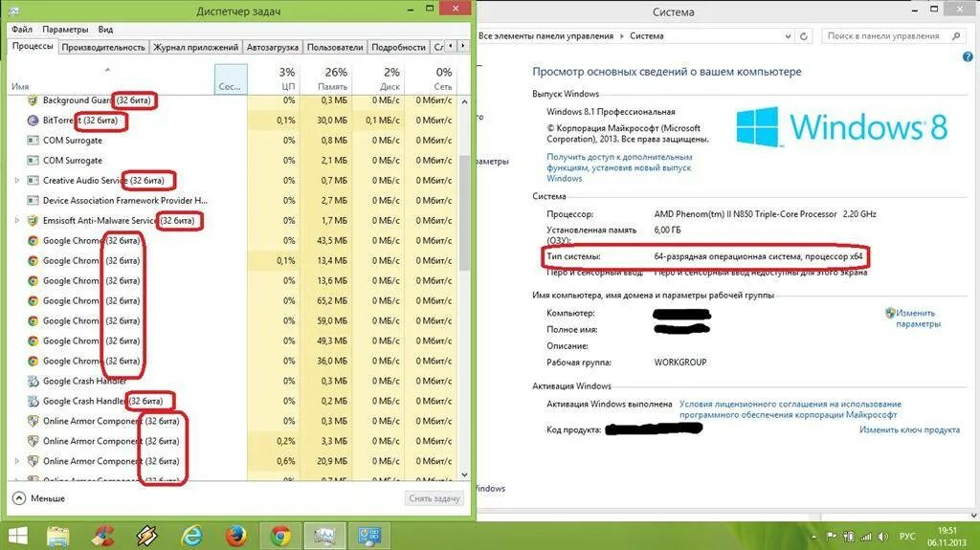980x550 pixels.
Task: Click icon of COM Surrogate using 2,1 МБ
Action: tap(33, 160)
